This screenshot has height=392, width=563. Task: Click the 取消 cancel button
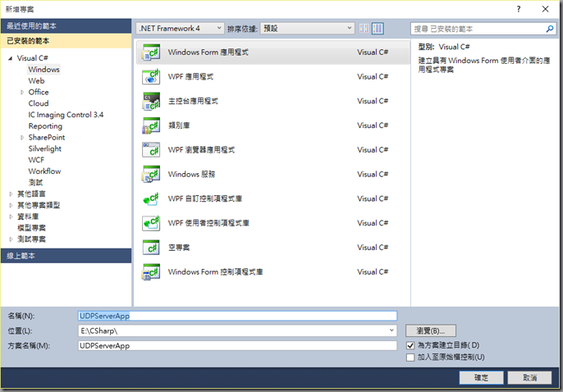coord(530,378)
